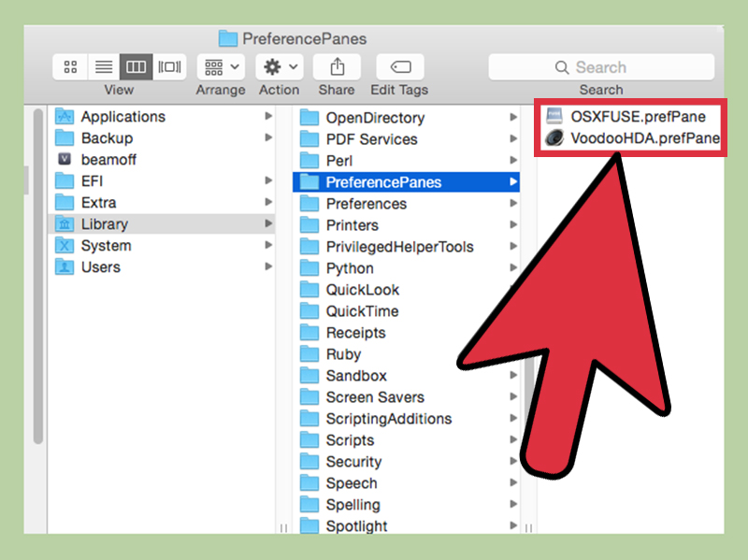
Task: Click the beamoff app icon
Action: (x=65, y=159)
